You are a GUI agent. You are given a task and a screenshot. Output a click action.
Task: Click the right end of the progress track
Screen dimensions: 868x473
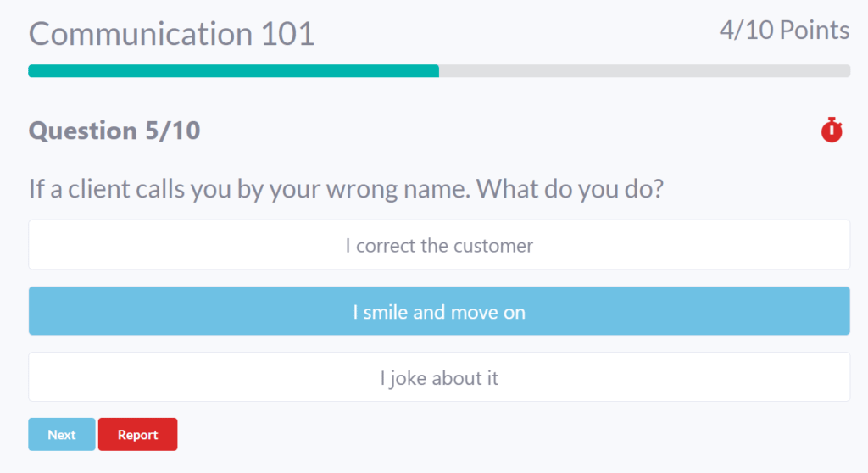coord(843,71)
